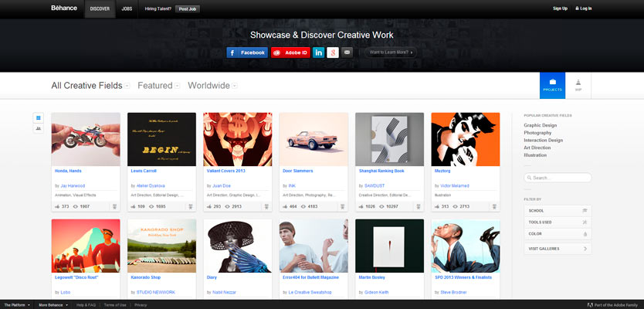Switch to the Projects tab
This screenshot has width=644, height=309.
click(x=552, y=86)
